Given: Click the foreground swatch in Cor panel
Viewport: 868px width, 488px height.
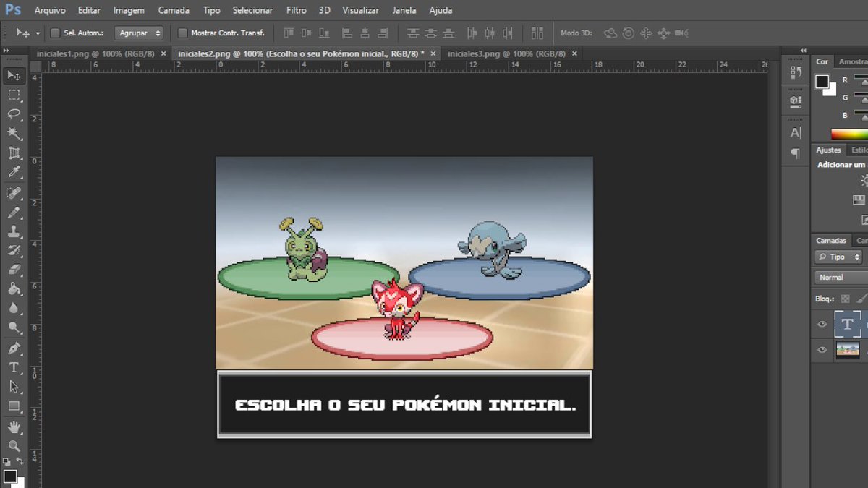Looking at the screenshot, I should point(822,82).
